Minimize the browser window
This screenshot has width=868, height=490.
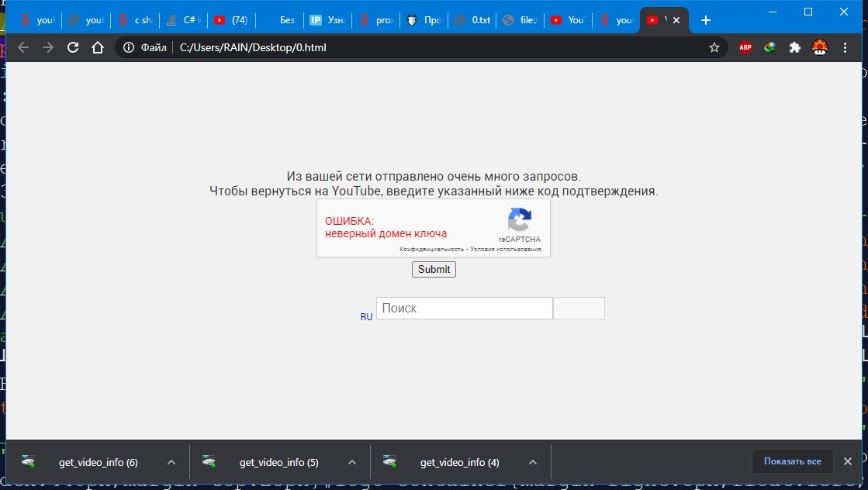(x=773, y=12)
